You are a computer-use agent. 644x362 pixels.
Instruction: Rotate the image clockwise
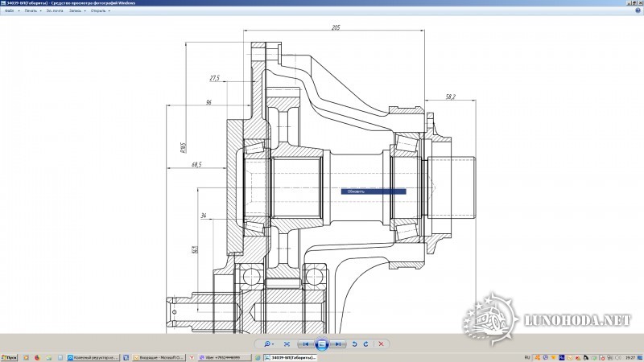pyautogui.click(x=365, y=344)
